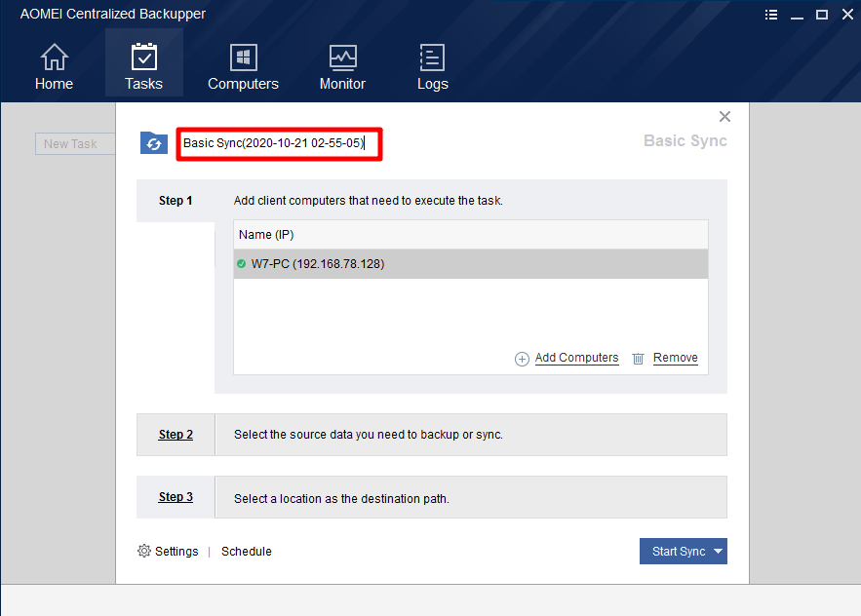The height and width of the screenshot is (616, 861).
Task: Open the Settings options
Action: [x=176, y=552]
